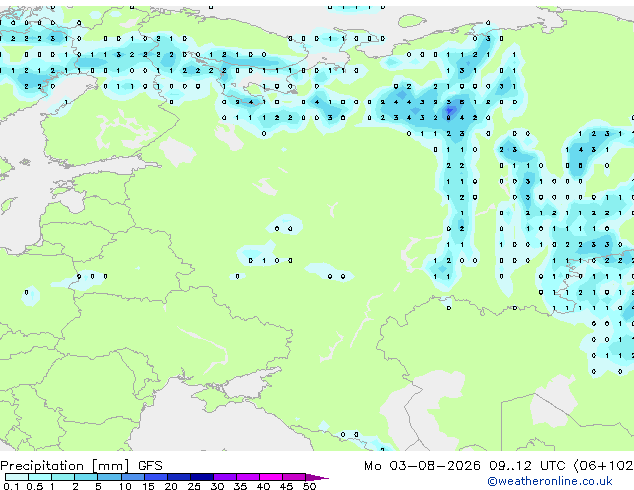Screen dimensions: 634x490
Task: Click the 0.5–1 mm legend color swatch
Action: (40, 477)
